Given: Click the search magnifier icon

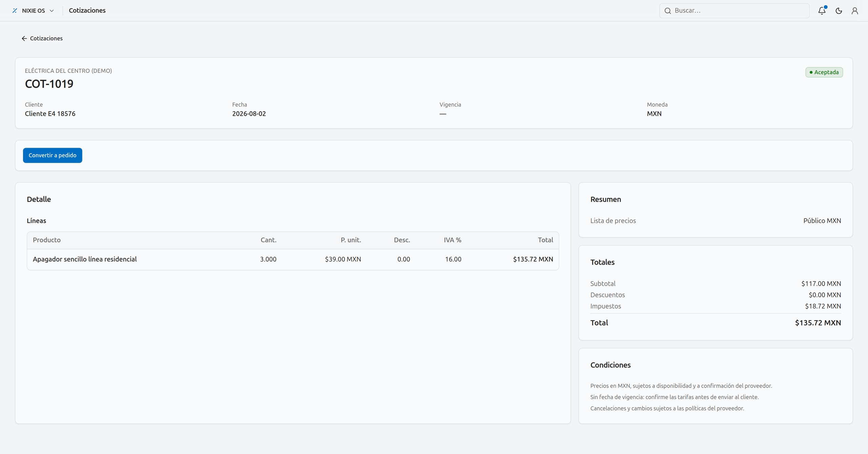Looking at the screenshot, I should (668, 11).
